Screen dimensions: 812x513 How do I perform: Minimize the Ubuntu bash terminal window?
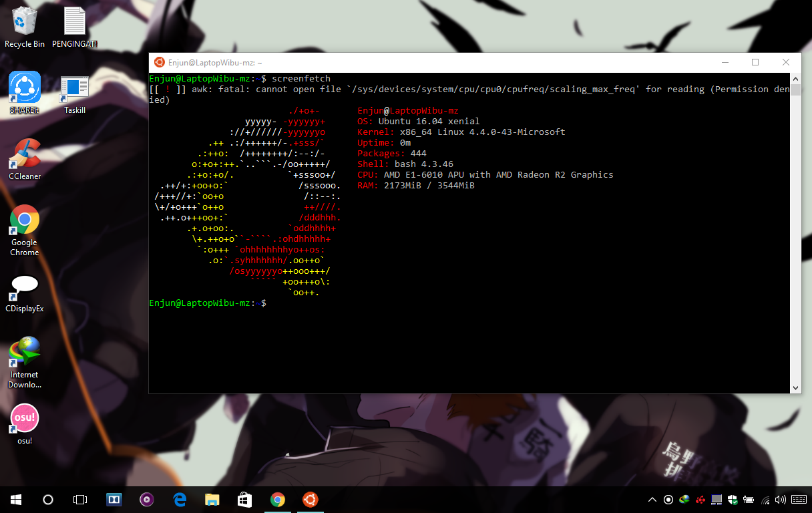(725, 62)
